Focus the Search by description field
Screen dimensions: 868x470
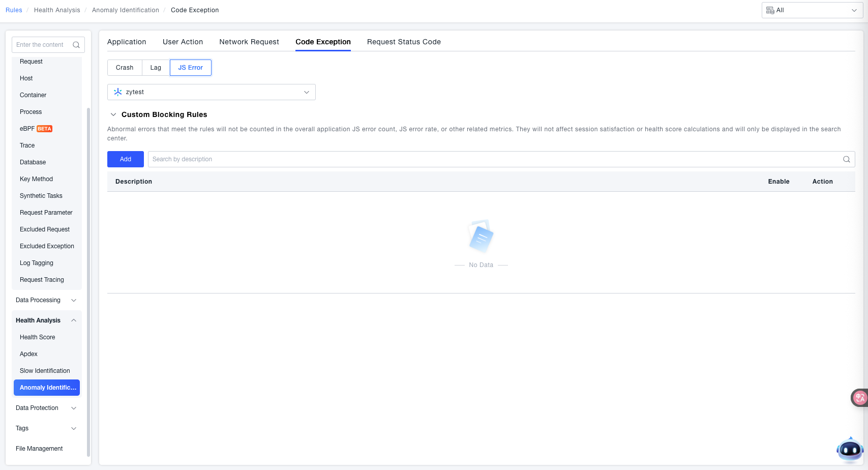(x=493, y=159)
